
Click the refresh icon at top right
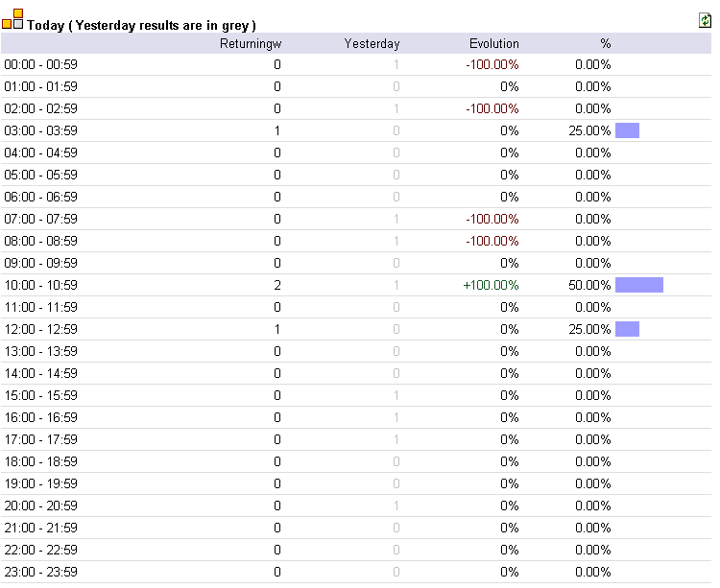705,21
